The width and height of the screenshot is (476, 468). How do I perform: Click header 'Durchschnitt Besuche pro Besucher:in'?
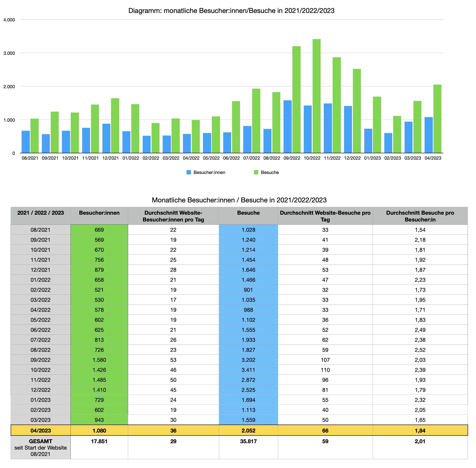pyautogui.click(x=420, y=216)
